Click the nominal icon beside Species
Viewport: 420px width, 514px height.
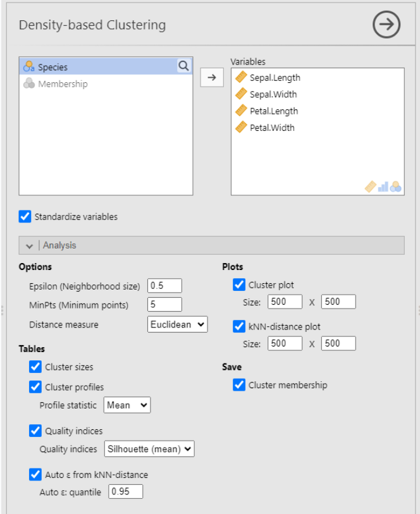pos(28,67)
